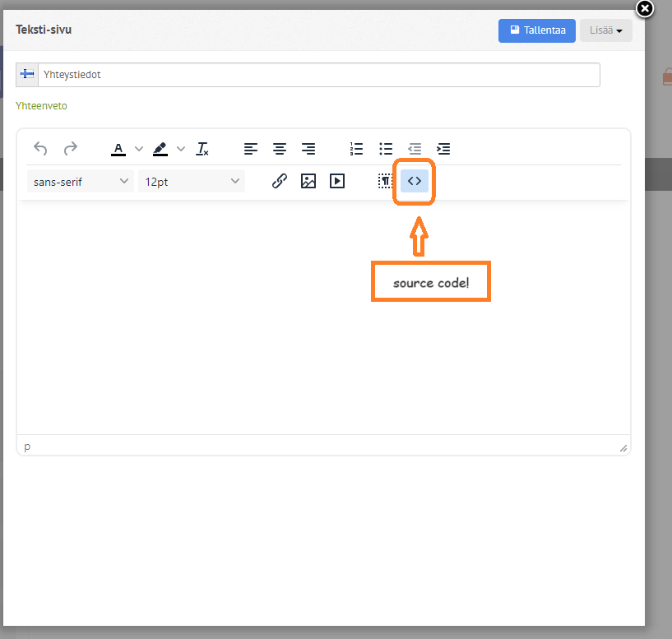Apply the background highlight color

(160, 149)
